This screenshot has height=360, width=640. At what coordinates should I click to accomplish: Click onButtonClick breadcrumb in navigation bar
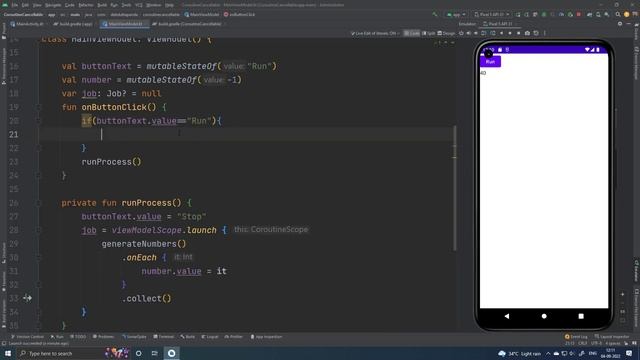click(x=240, y=14)
